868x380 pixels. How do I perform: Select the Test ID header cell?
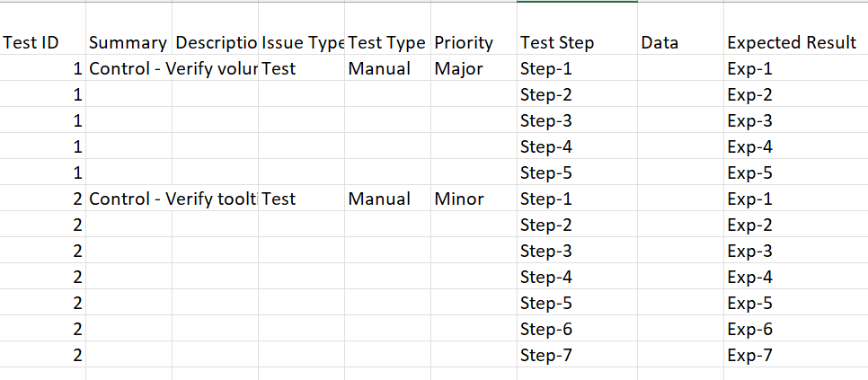point(42,42)
